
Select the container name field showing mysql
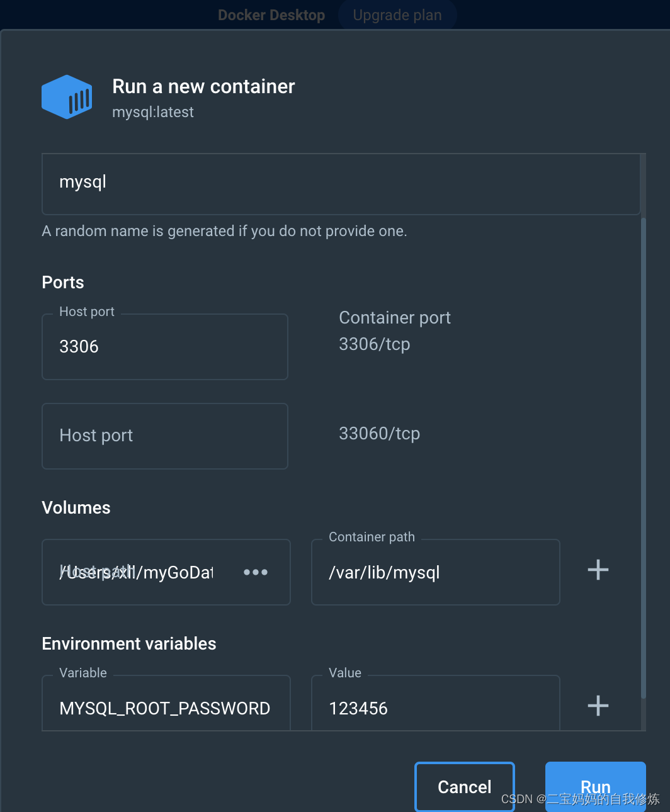point(340,183)
